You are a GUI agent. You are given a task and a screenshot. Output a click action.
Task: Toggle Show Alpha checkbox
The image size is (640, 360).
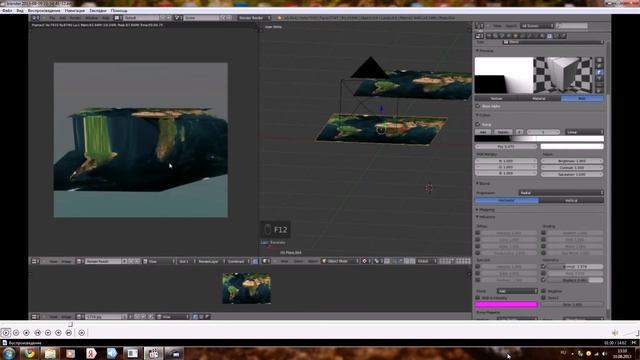tap(478, 106)
